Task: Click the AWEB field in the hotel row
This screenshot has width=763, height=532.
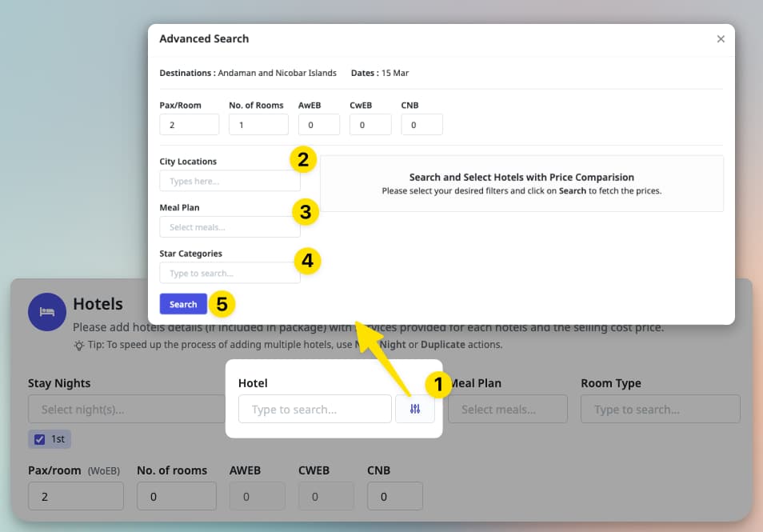Action: click(257, 496)
